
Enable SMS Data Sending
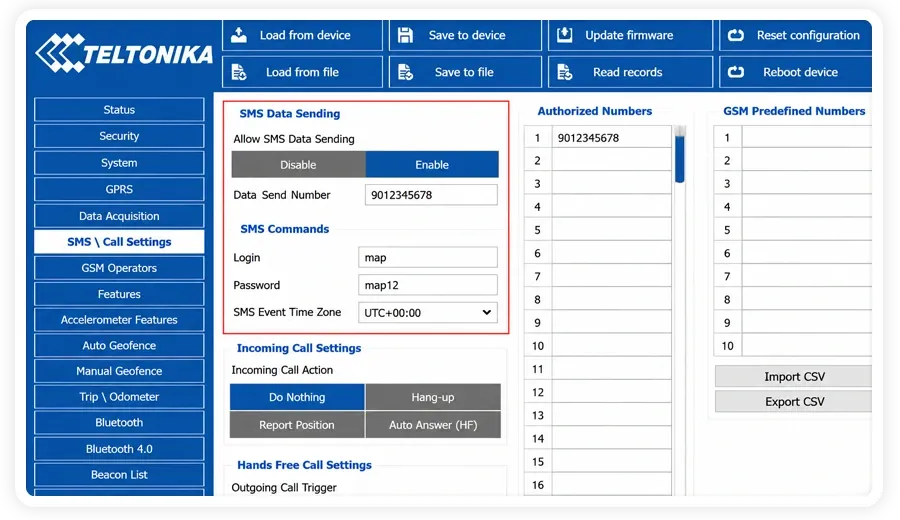click(432, 165)
